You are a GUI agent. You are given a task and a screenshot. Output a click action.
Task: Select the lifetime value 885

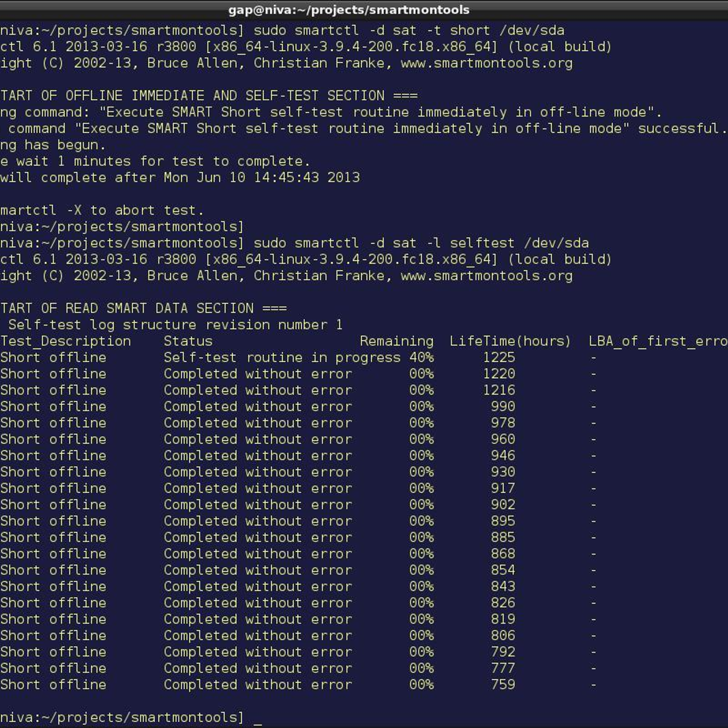(503, 538)
